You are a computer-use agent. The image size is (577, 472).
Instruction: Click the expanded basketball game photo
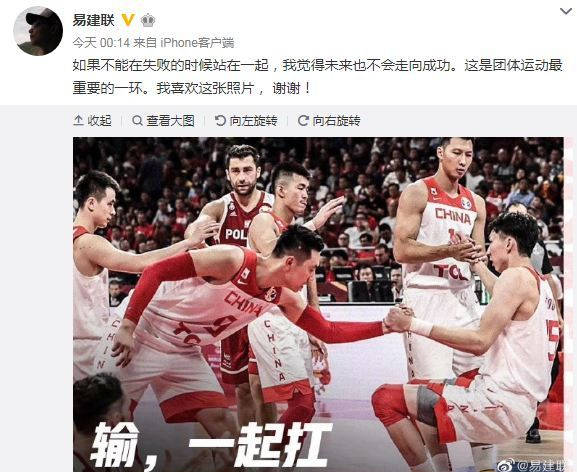point(318,305)
